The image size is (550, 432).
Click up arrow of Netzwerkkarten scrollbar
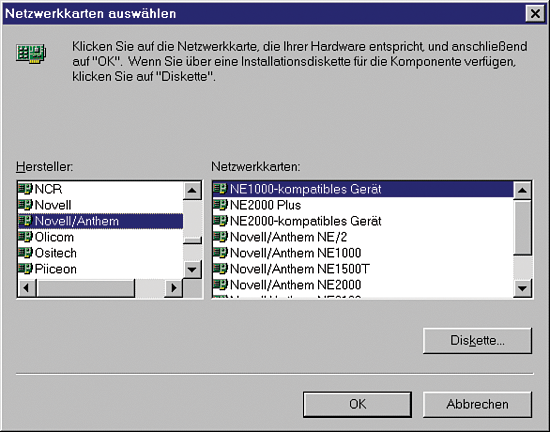523,191
